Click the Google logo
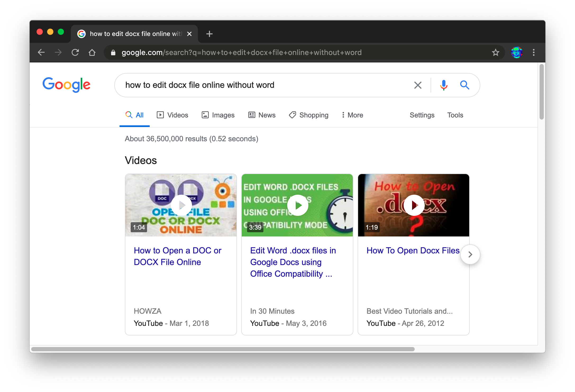Screen dimensions: 575x392 click(x=66, y=85)
